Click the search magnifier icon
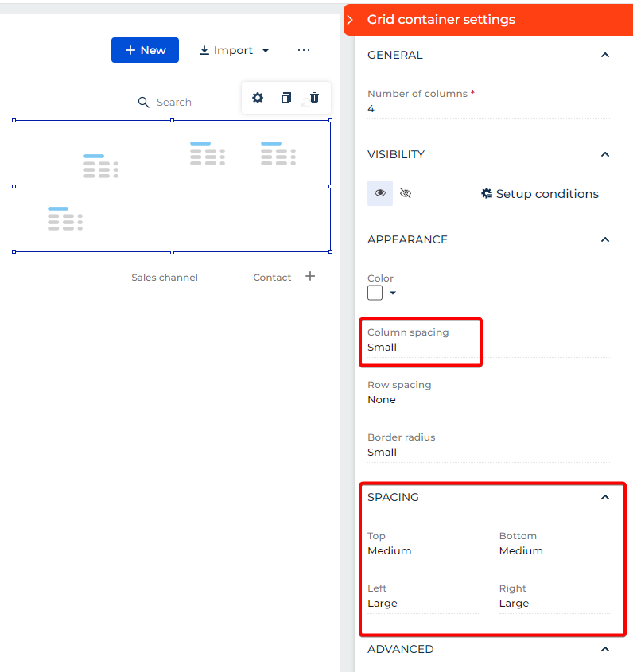633x672 pixels. [143, 103]
